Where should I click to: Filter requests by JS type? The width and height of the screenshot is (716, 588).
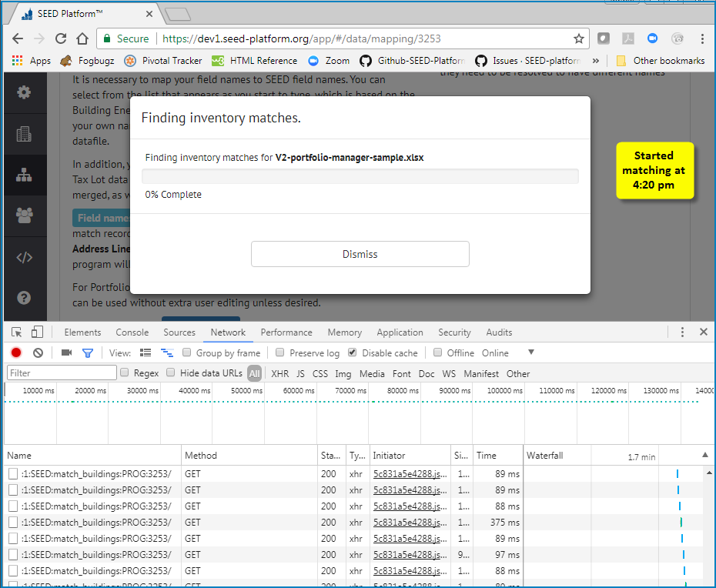[x=300, y=373]
